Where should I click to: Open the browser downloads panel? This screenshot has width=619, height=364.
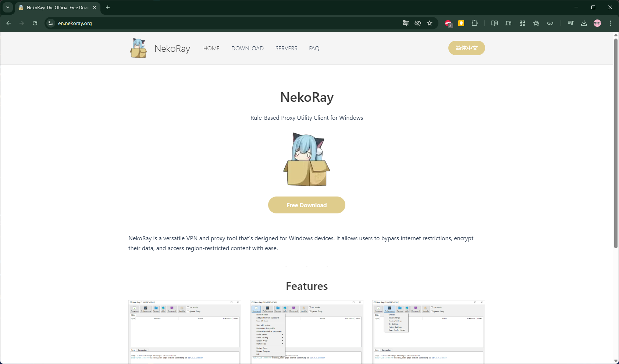pos(584,23)
